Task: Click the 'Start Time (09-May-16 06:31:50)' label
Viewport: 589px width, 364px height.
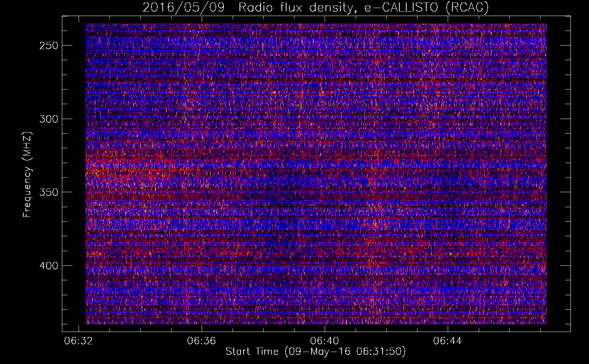Action: (x=316, y=352)
